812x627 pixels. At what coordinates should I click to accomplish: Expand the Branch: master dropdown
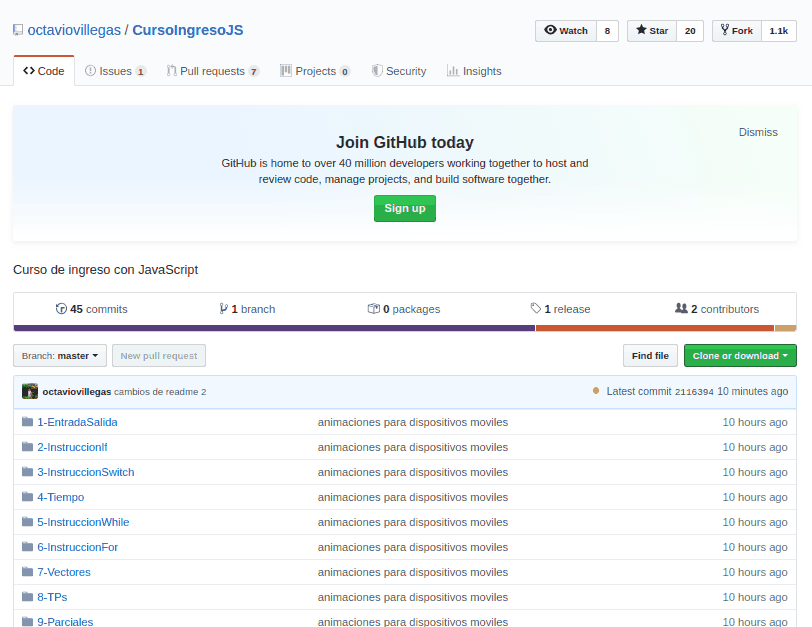(60, 356)
